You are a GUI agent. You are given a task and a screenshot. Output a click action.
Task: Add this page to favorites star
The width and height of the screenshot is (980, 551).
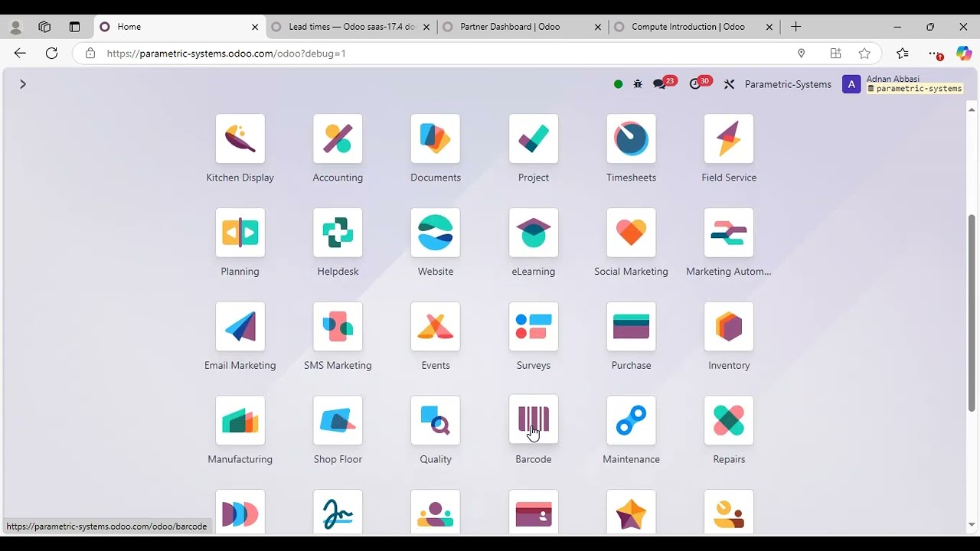864,54
